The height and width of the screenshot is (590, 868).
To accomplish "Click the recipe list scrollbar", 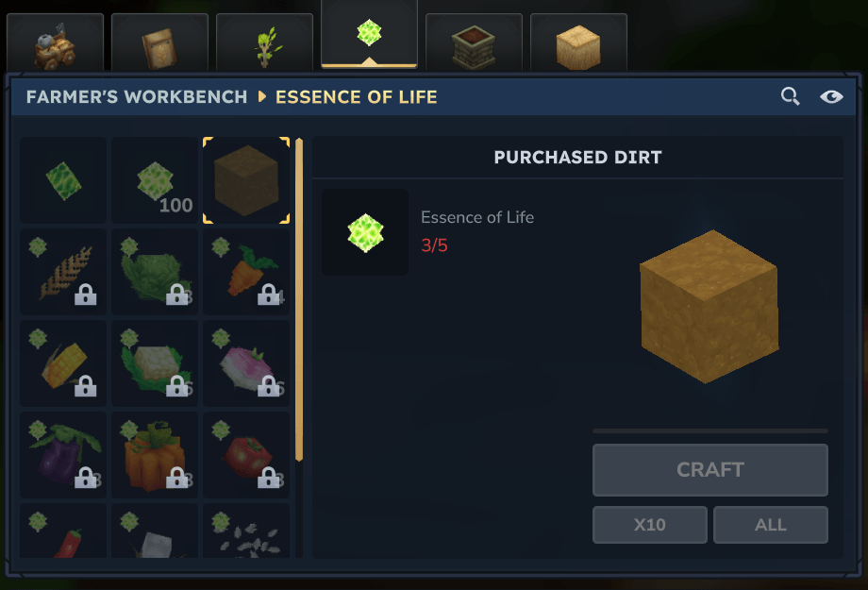I will tap(299, 299).
